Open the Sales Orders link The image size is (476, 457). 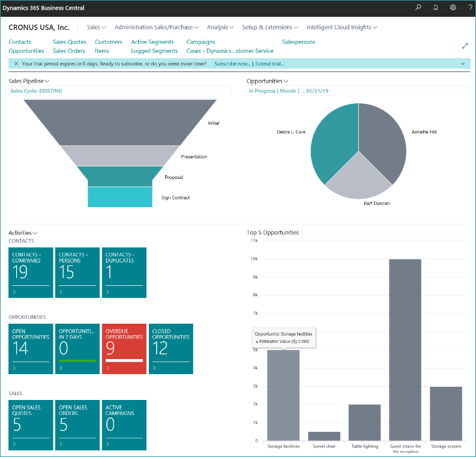(69, 50)
